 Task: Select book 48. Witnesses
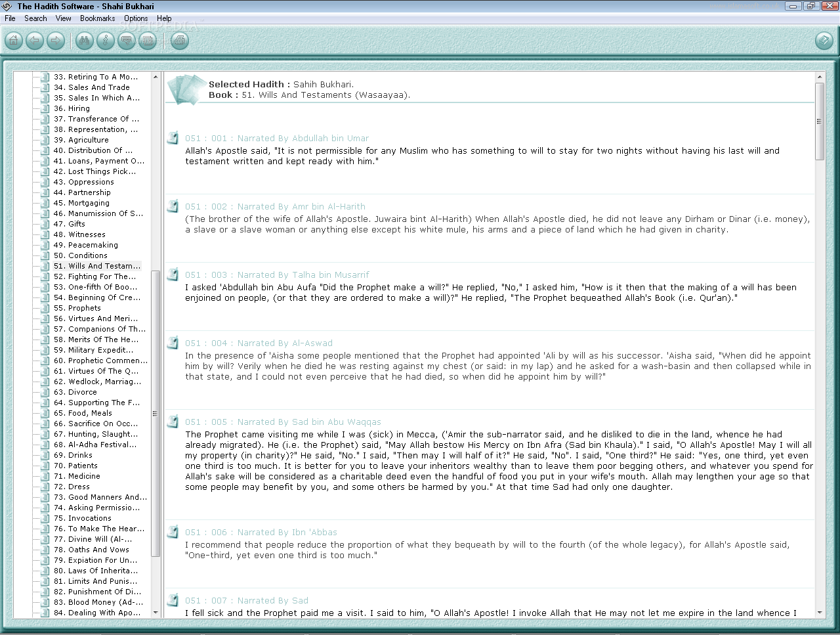click(79, 234)
